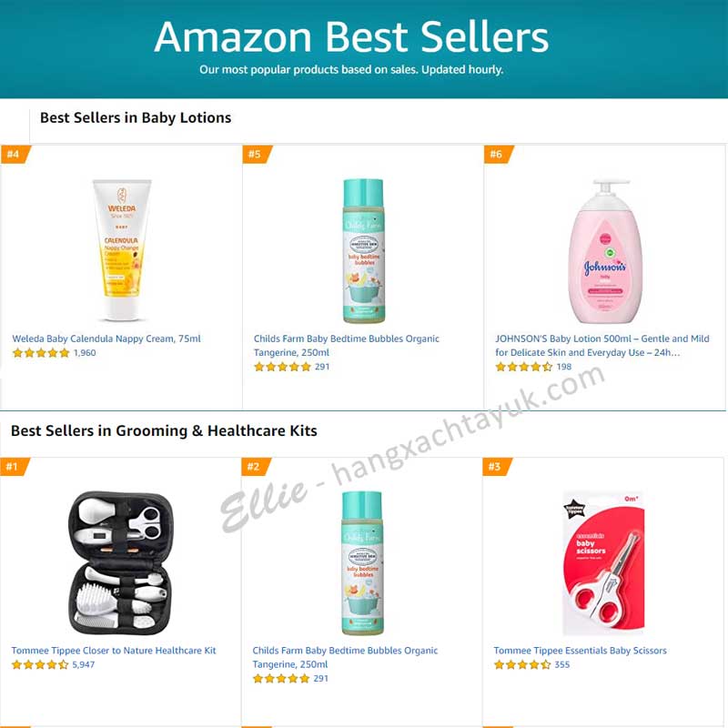This screenshot has height=728, width=728.
Task: Click the #1 badge in Grooming Kits
Action: coord(14,467)
